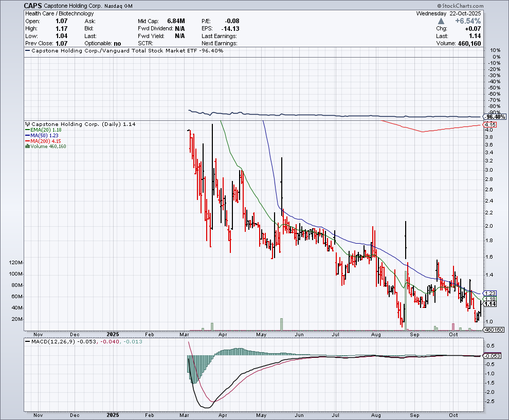Click the blue MA(50) legend line marker

27,136
